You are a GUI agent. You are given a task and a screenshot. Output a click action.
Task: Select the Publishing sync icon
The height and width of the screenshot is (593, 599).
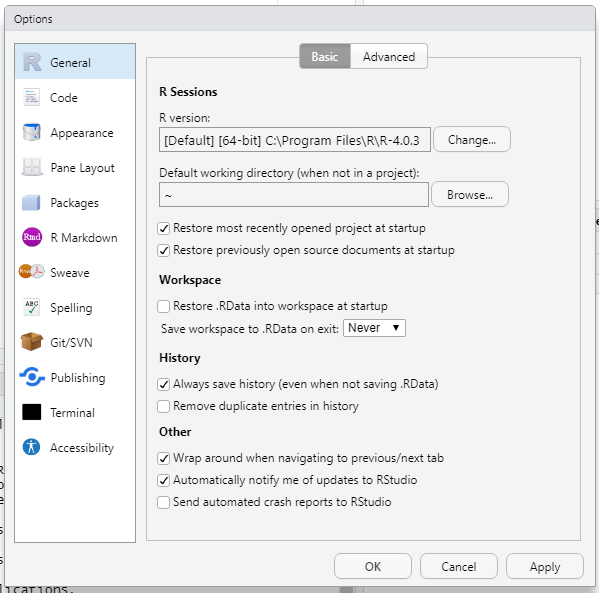(32, 377)
